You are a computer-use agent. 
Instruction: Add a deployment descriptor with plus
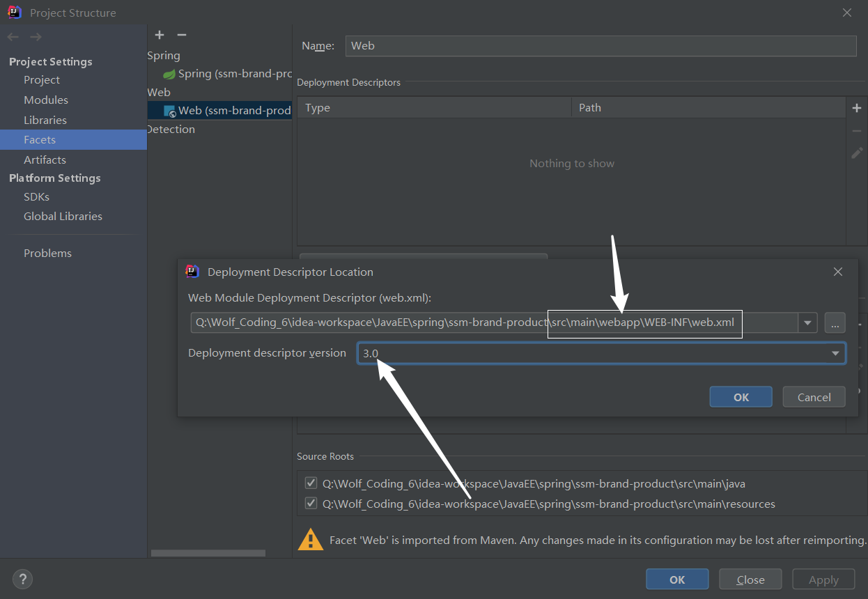click(857, 108)
